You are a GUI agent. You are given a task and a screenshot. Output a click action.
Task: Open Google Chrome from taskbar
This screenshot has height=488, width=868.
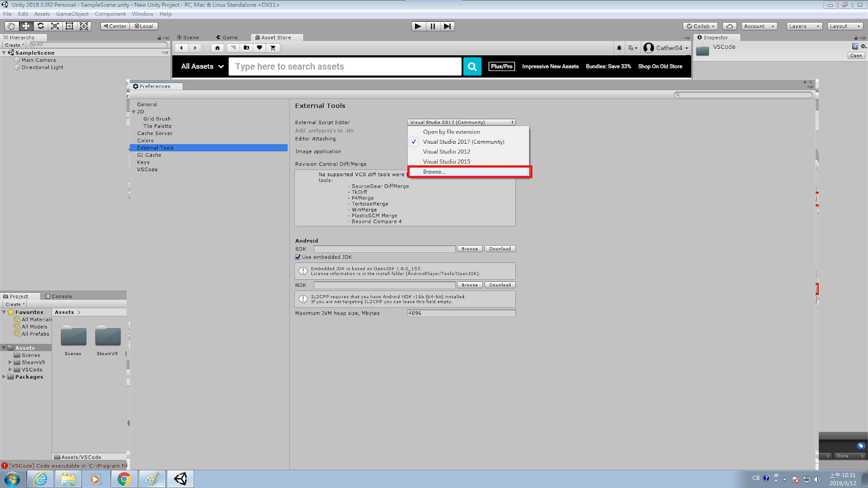(124, 479)
